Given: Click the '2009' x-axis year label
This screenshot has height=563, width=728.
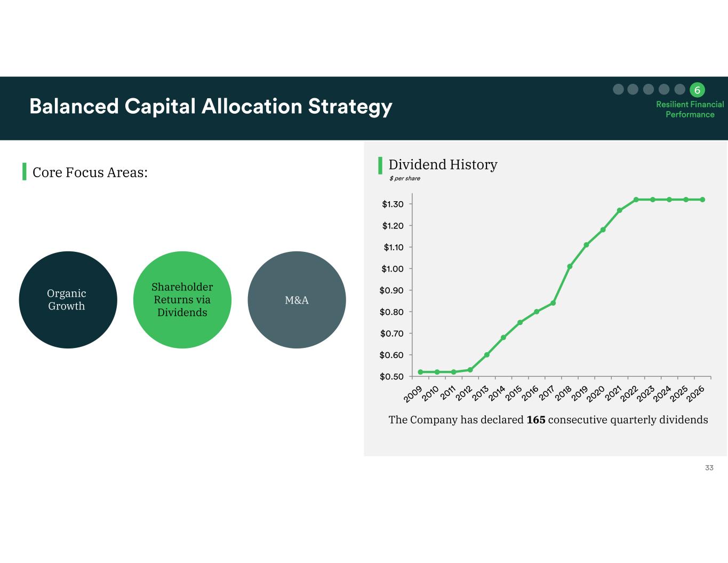Looking at the screenshot, I should click(x=413, y=393).
